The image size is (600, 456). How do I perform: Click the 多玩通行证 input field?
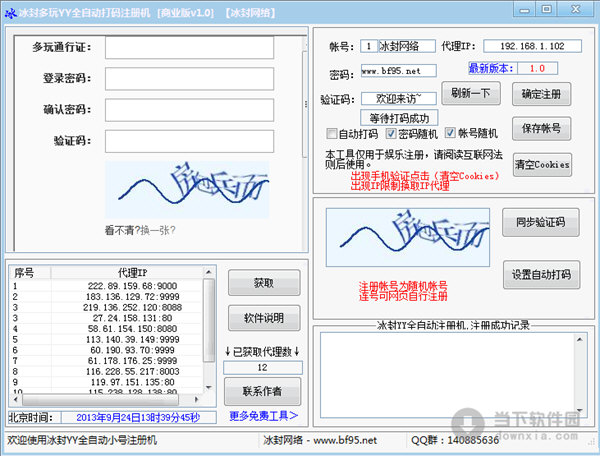(161, 47)
